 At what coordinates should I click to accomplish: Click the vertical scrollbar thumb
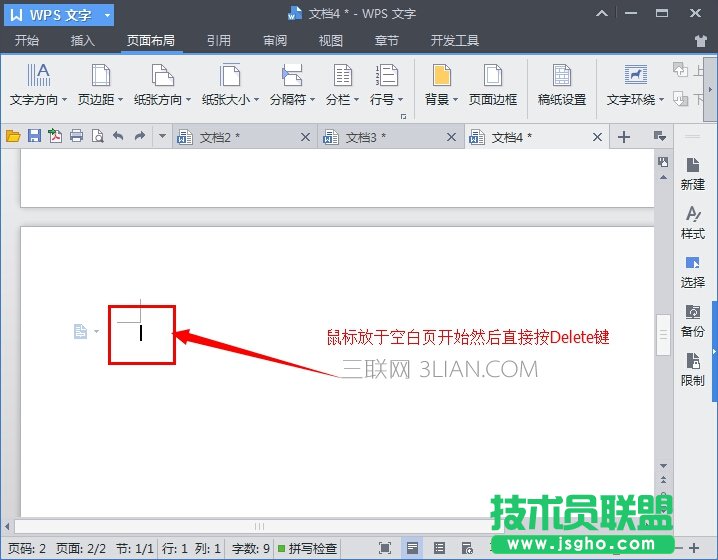(663, 335)
